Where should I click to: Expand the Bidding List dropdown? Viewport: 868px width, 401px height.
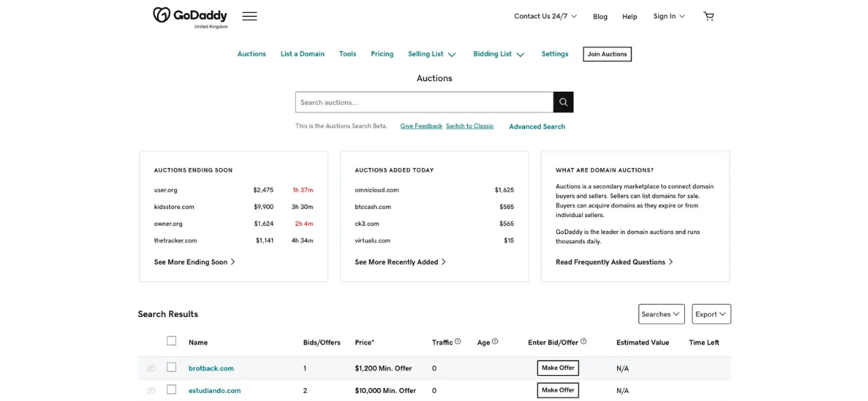(498, 54)
